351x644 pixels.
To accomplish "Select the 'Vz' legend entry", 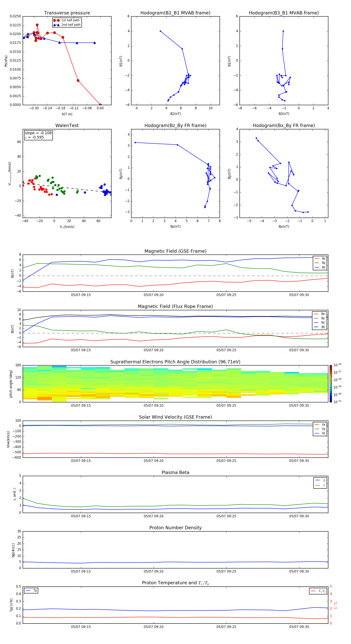I will pyautogui.click(x=320, y=433).
